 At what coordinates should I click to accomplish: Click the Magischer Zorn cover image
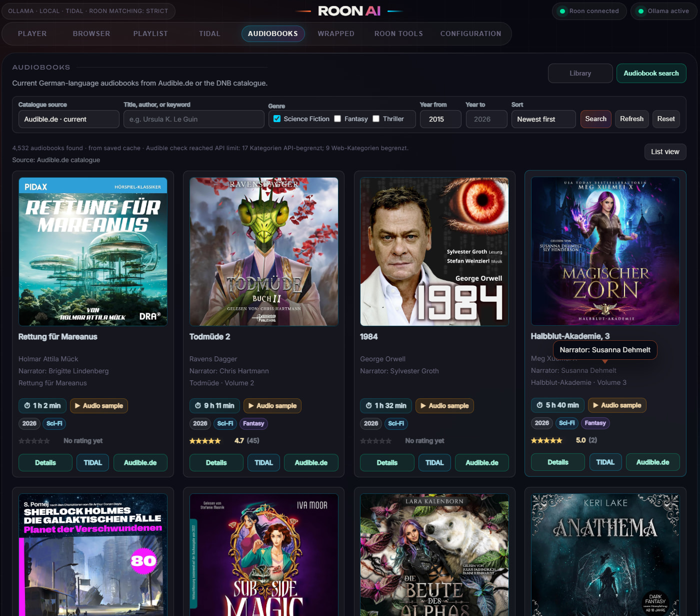coord(605,251)
